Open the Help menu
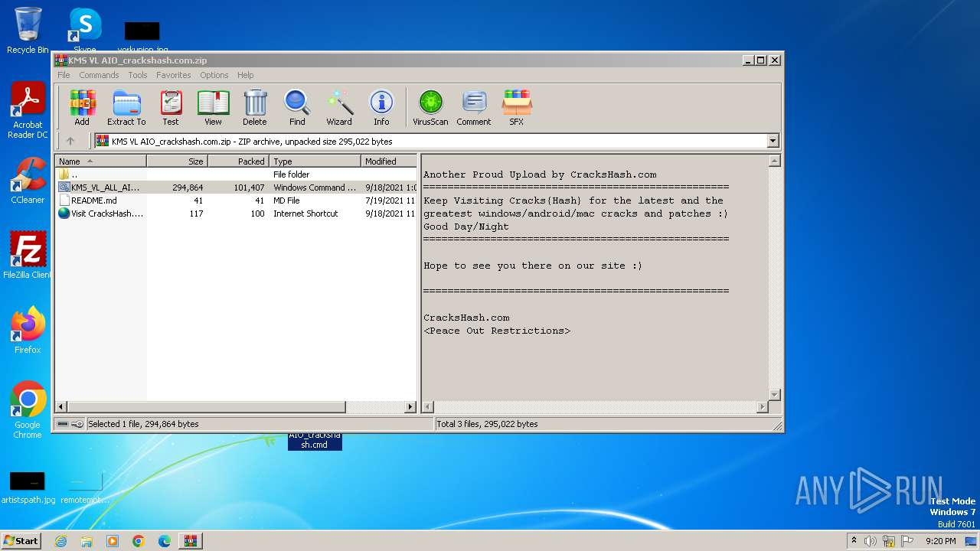The image size is (980, 551). click(245, 75)
